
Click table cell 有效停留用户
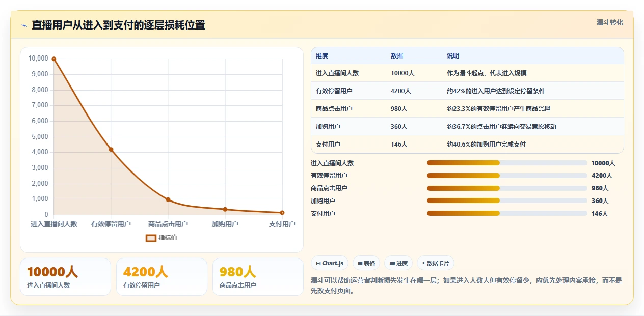[334, 91]
